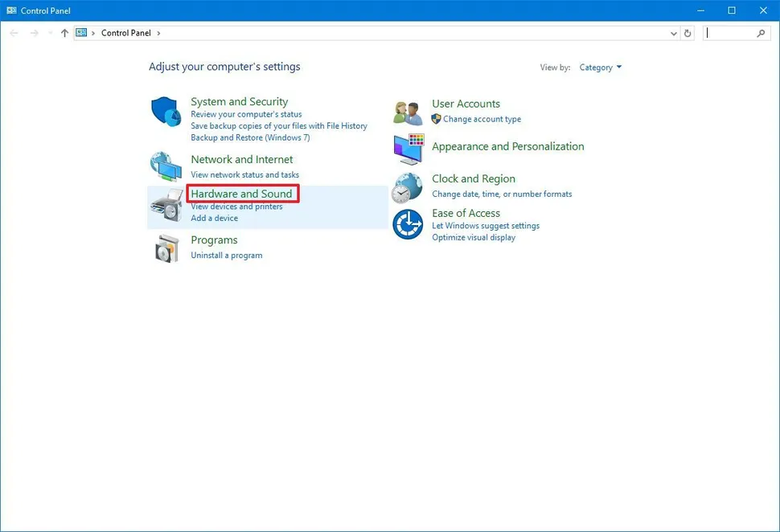Image resolution: width=780 pixels, height=532 pixels.
Task: Click the Appearance and Personalization monitor icon
Action: click(x=407, y=148)
